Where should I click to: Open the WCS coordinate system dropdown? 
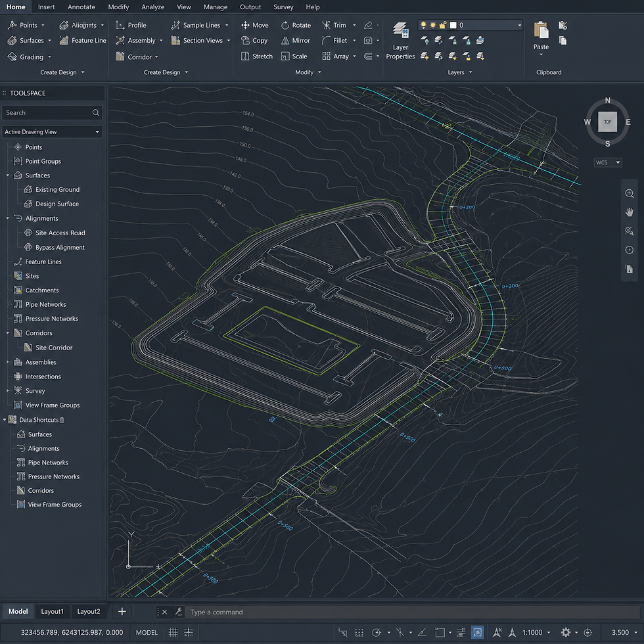pyautogui.click(x=608, y=162)
